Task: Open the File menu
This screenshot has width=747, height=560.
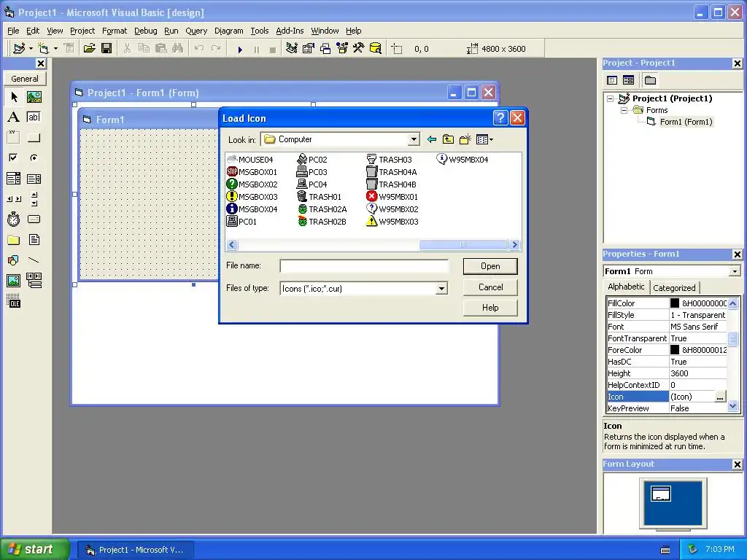Action: click(13, 31)
